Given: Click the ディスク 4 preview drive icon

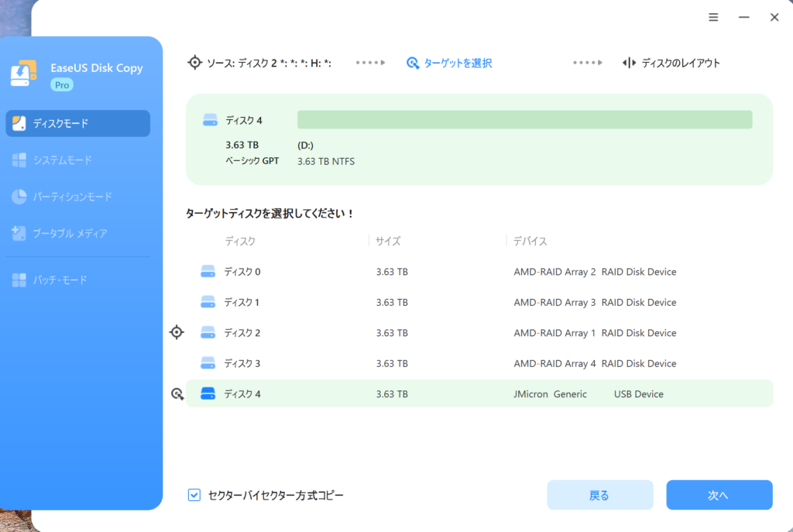Looking at the screenshot, I should (210, 120).
